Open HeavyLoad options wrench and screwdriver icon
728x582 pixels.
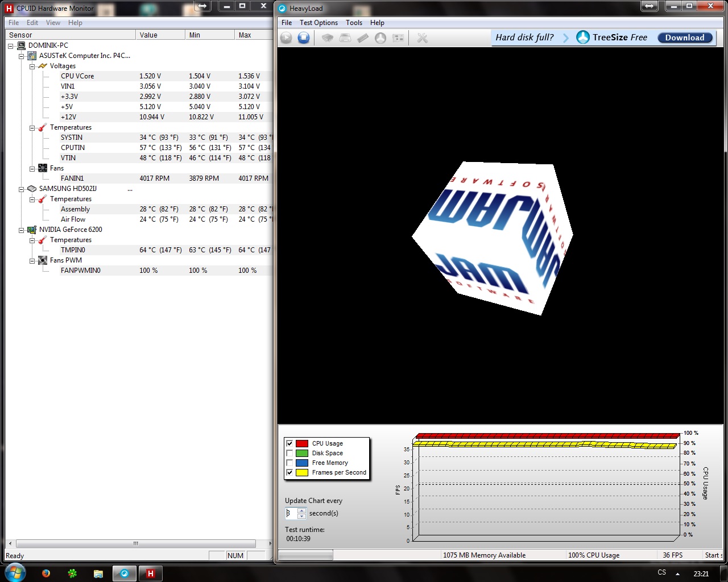pos(423,38)
